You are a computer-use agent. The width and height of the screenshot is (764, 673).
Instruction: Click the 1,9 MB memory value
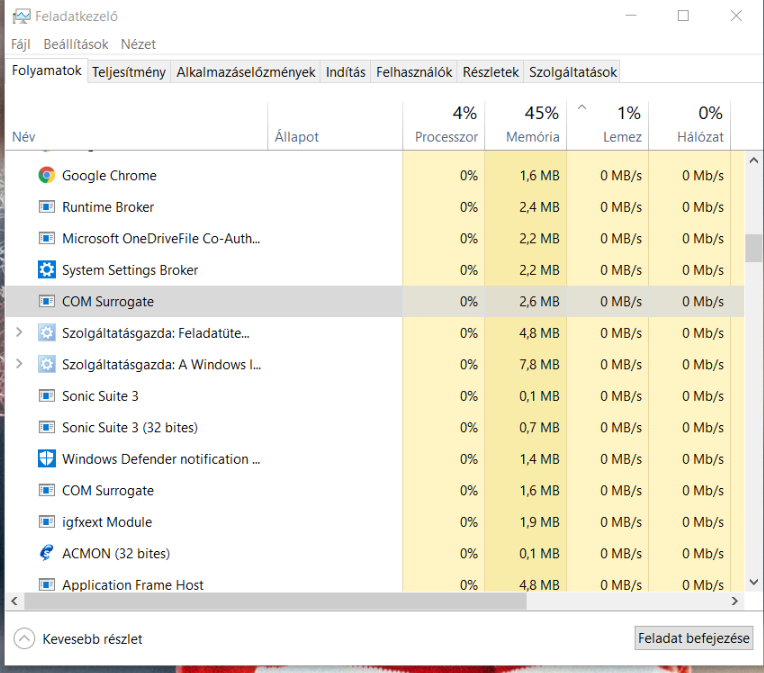pos(539,522)
